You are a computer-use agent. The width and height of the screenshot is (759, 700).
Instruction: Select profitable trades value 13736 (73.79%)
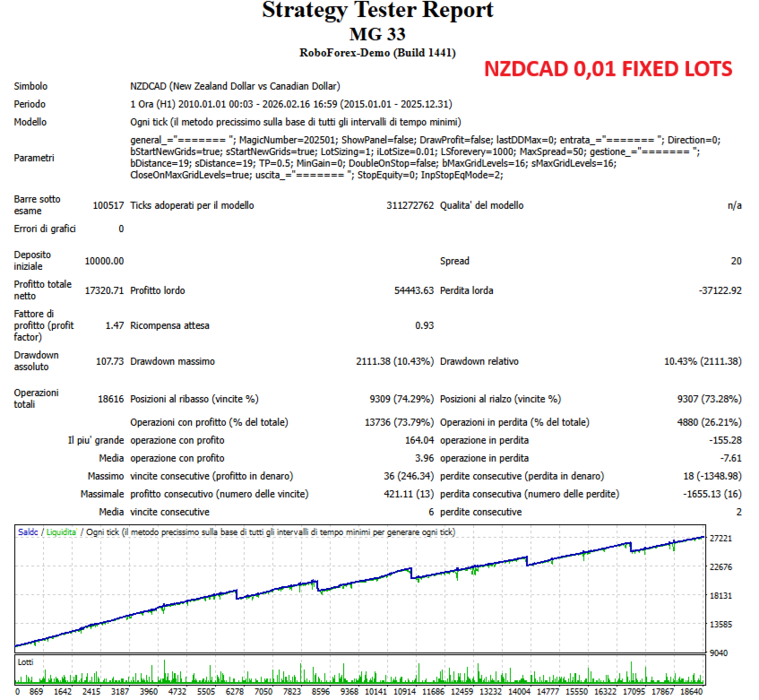pyautogui.click(x=400, y=422)
